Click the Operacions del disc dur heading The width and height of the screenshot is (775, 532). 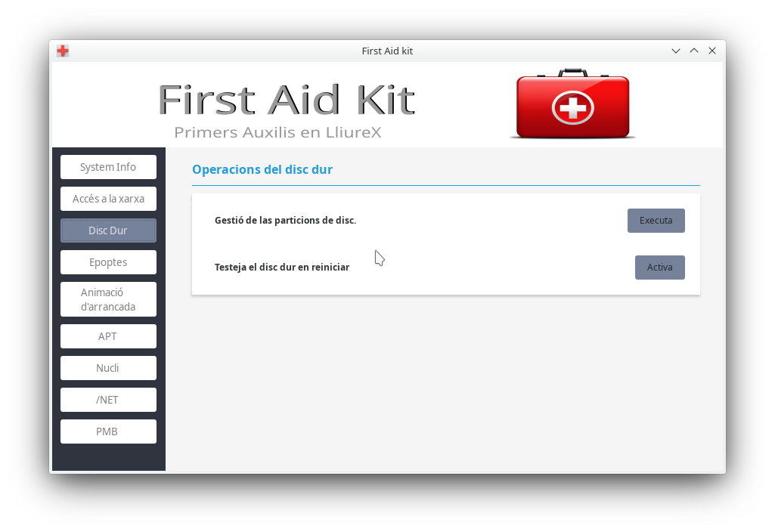262,169
